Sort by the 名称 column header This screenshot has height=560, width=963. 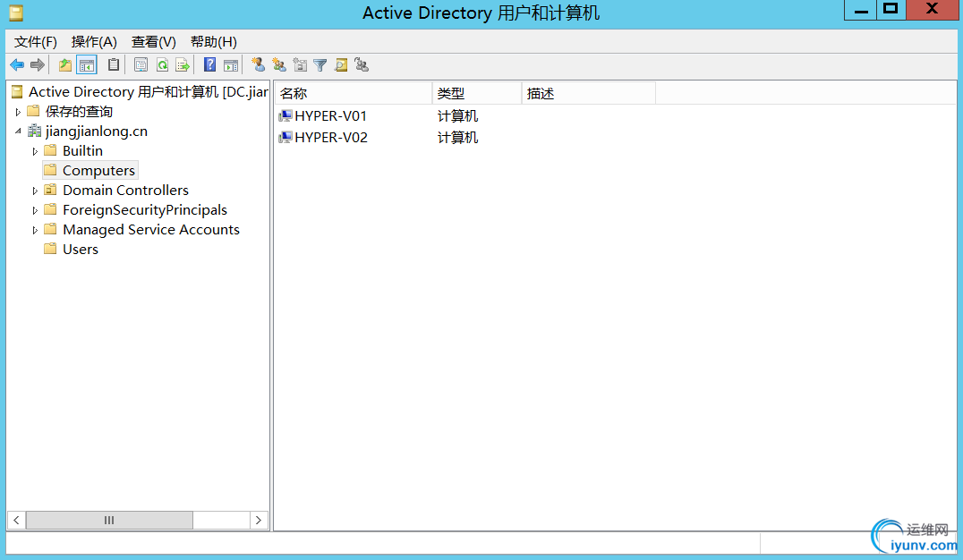point(354,93)
